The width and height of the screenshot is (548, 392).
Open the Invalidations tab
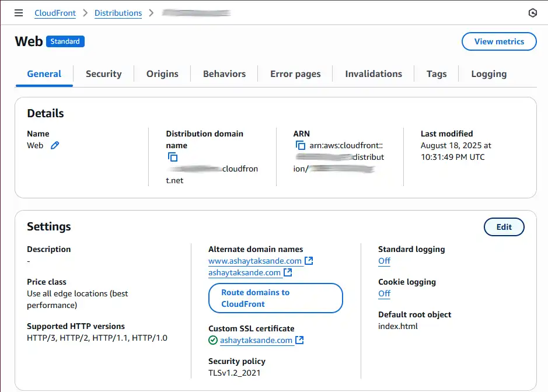click(x=374, y=74)
